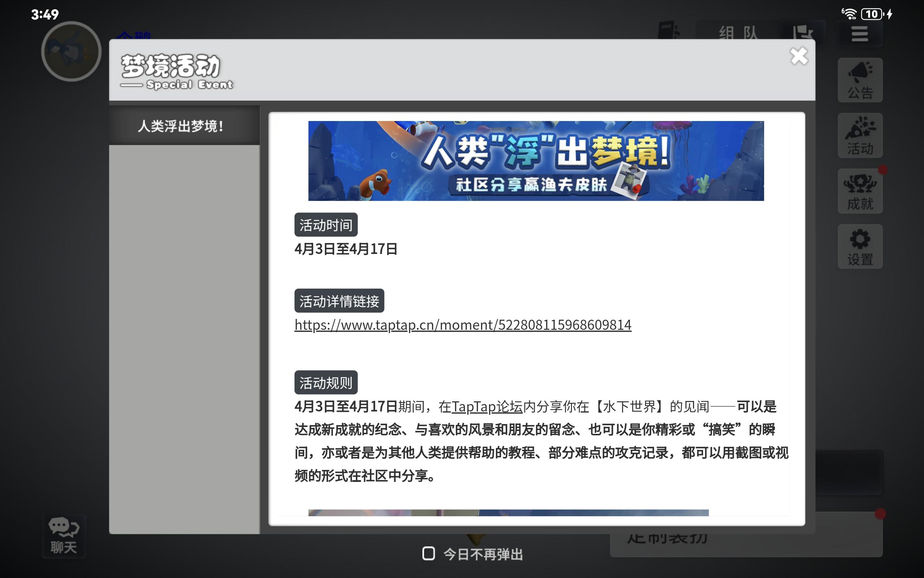Tap the player avatar circle
This screenshot has width=924, height=578.
click(x=71, y=51)
